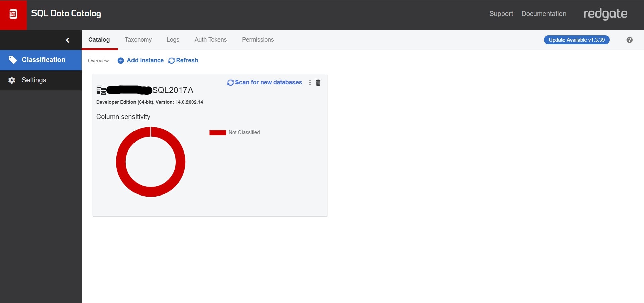Open the Permissions tab
This screenshot has height=303, width=644.
tap(258, 40)
